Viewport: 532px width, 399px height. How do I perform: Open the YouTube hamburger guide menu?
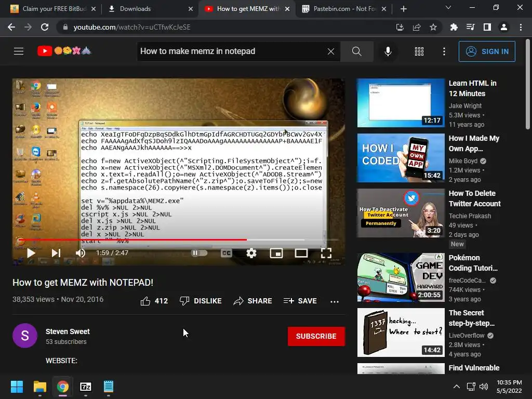[x=19, y=51]
